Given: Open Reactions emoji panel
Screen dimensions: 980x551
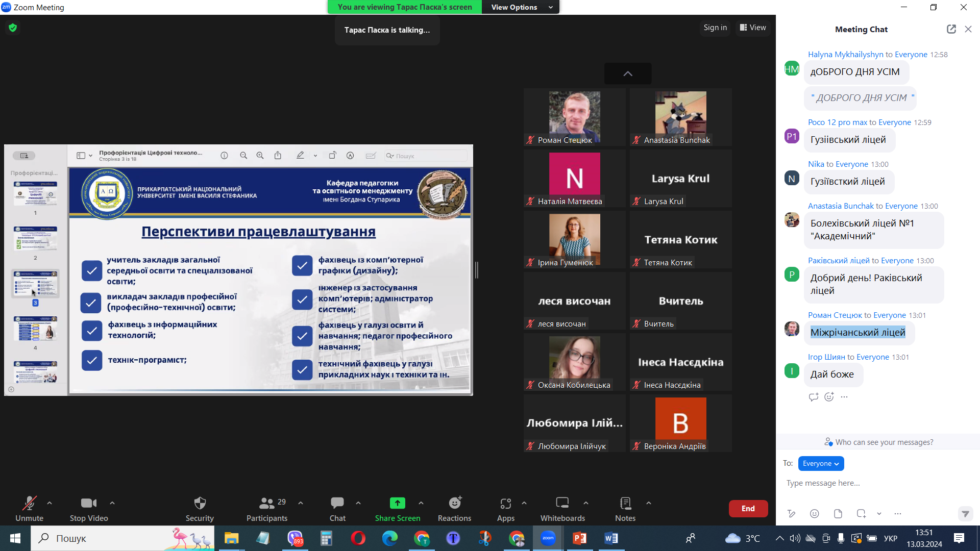Looking at the screenshot, I should point(454,509).
